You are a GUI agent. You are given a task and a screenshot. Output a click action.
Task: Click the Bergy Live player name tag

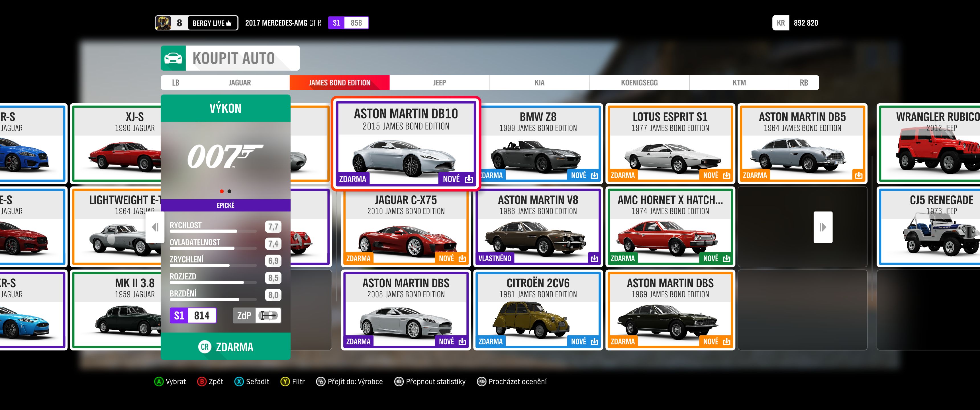pyautogui.click(x=212, y=23)
